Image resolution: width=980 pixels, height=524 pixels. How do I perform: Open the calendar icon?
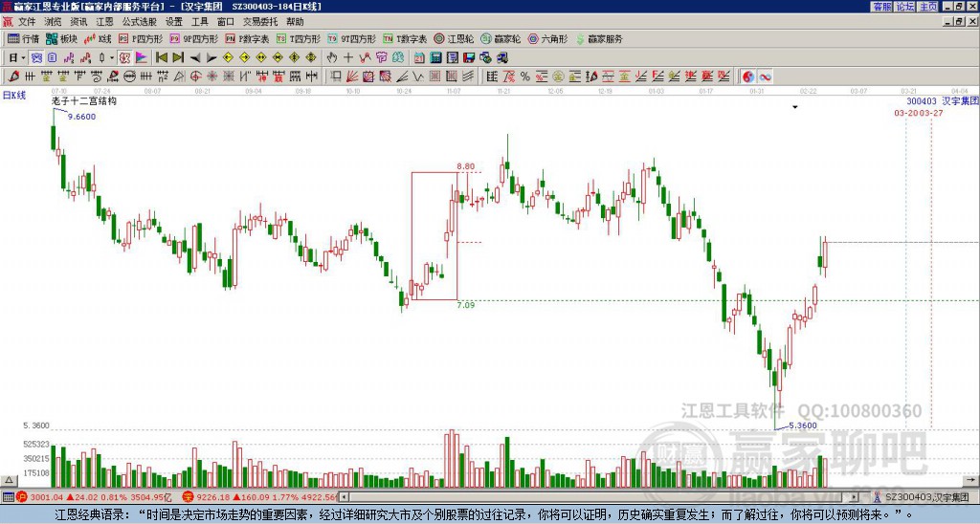419,58
